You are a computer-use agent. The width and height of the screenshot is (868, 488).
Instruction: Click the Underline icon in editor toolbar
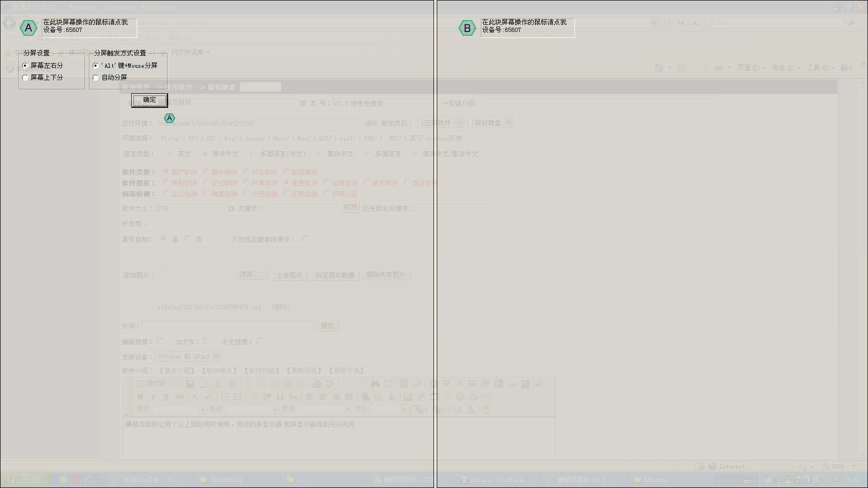click(166, 397)
